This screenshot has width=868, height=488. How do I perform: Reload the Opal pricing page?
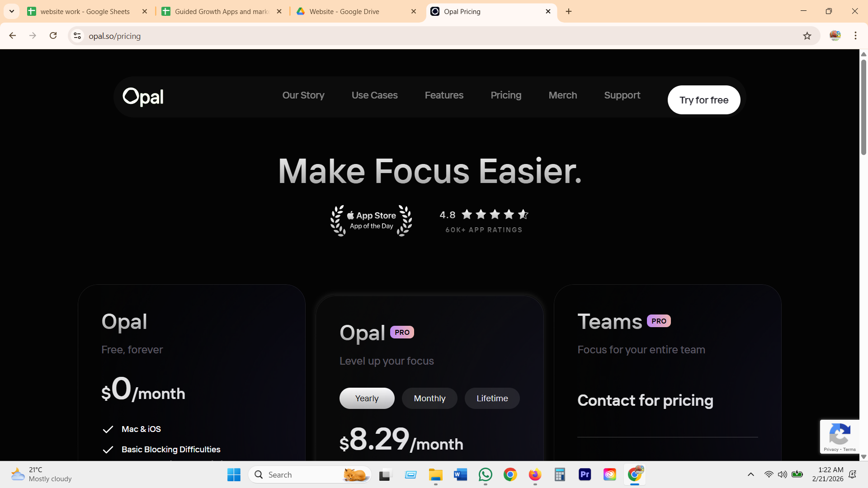[x=53, y=36]
